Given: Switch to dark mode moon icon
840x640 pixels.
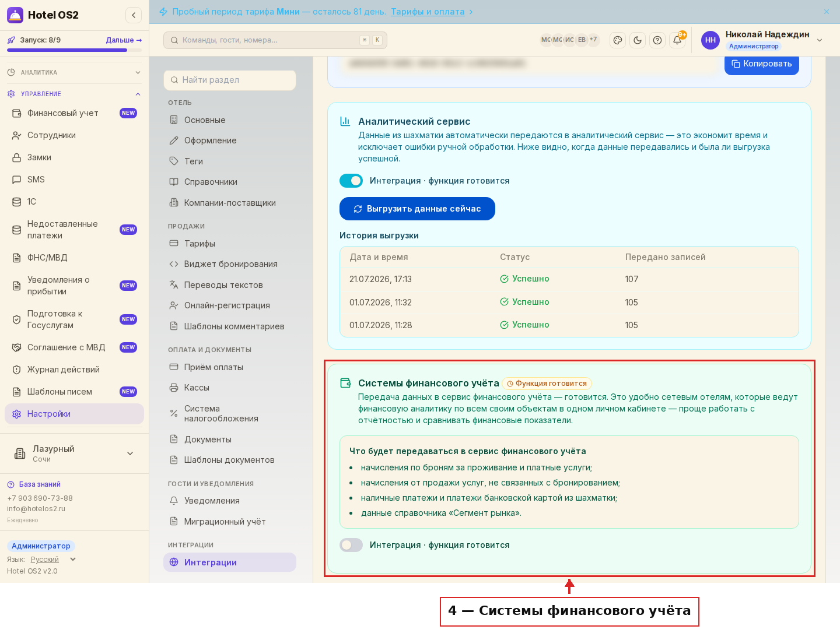Looking at the screenshot, I should 638,40.
